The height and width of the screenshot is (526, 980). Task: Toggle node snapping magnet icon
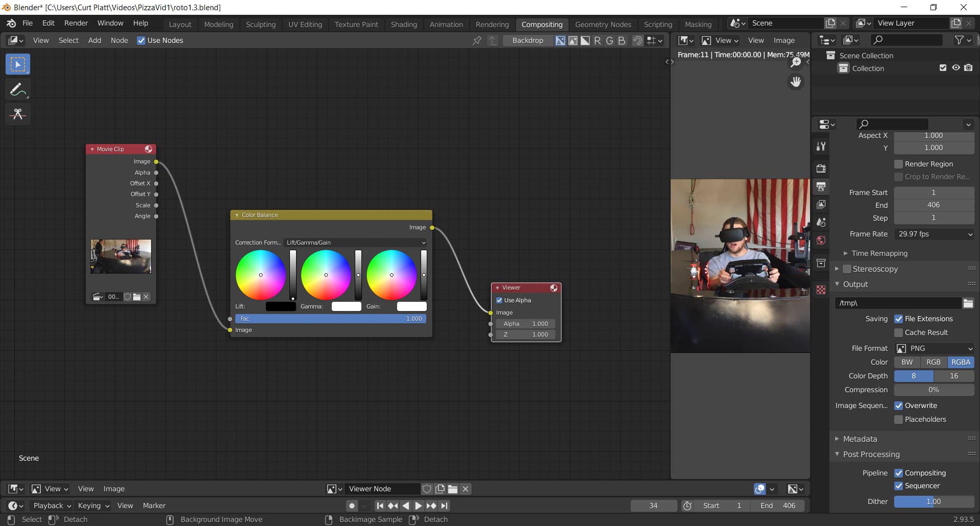(x=638, y=40)
